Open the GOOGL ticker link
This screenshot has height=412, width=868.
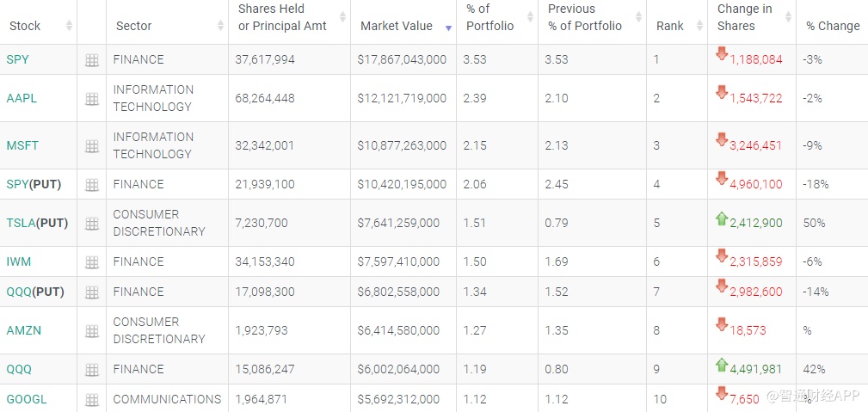[x=27, y=400]
